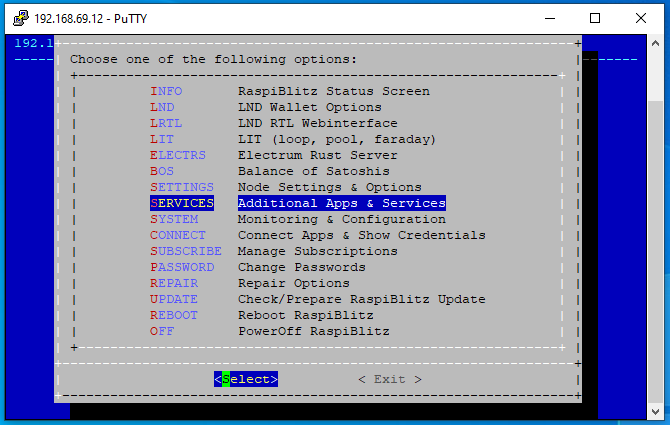Viewport: 670px width, 425px height.
Task: Choose SYSTEM Monitoring & Configuration
Action: tap(298, 220)
